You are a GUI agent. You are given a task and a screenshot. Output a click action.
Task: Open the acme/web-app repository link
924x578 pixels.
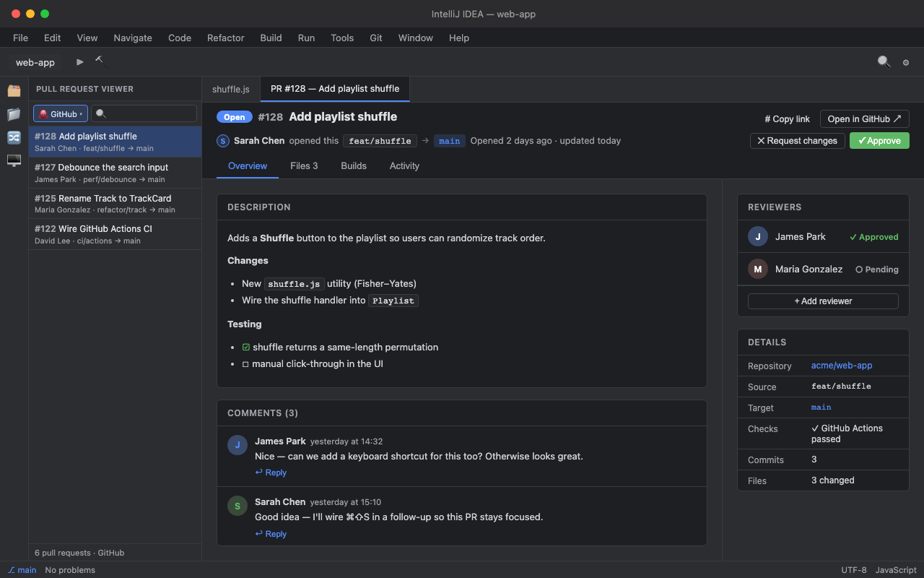point(842,366)
